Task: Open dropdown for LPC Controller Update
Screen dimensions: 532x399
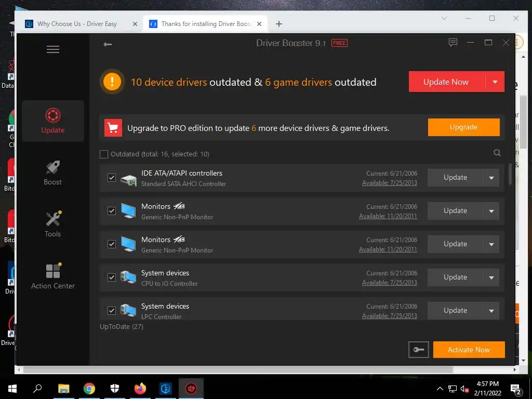Action: coord(491,311)
